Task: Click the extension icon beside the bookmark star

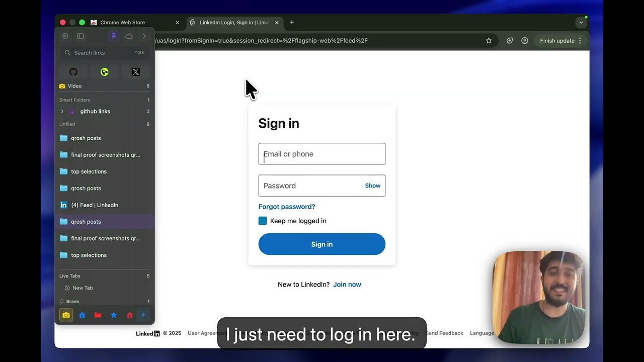Action: click(x=510, y=41)
